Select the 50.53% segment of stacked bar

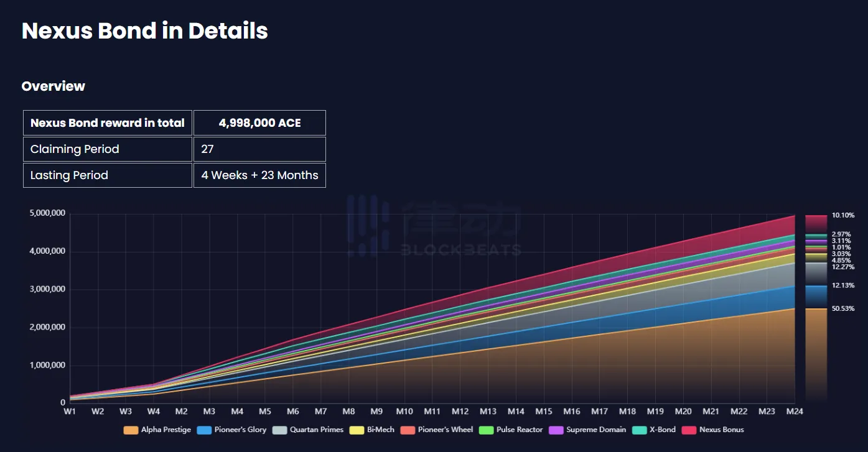point(816,354)
